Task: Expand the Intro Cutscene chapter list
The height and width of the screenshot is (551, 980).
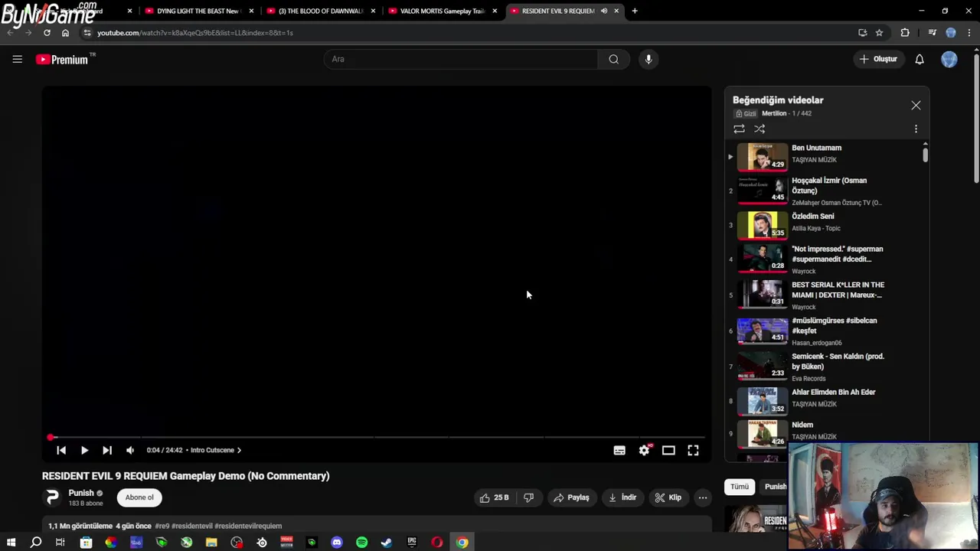Action: click(x=216, y=450)
